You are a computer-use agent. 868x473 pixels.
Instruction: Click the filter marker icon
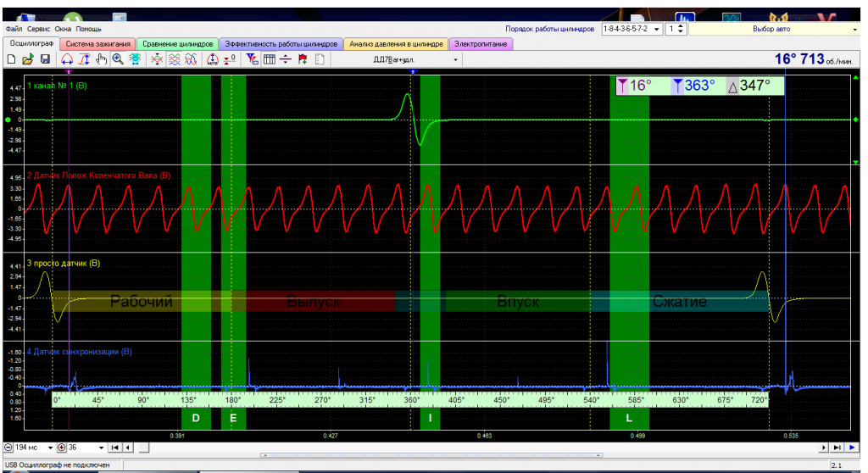(252, 59)
